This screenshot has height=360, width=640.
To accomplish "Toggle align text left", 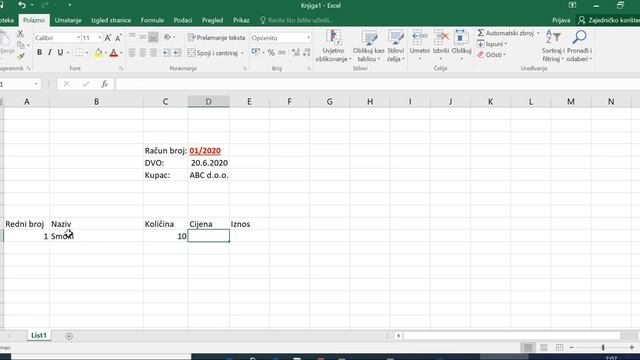I will coord(132,53).
